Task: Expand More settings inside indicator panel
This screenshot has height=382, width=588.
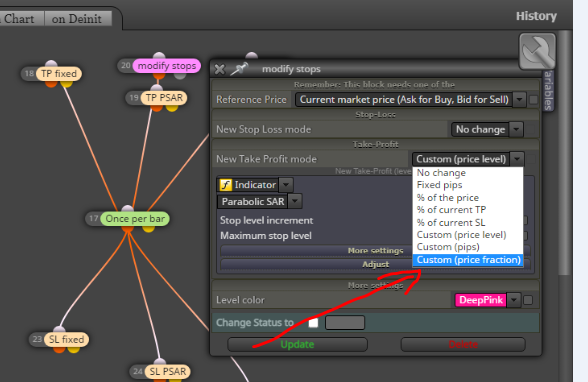Action: pyautogui.click(x=375, y=250)
